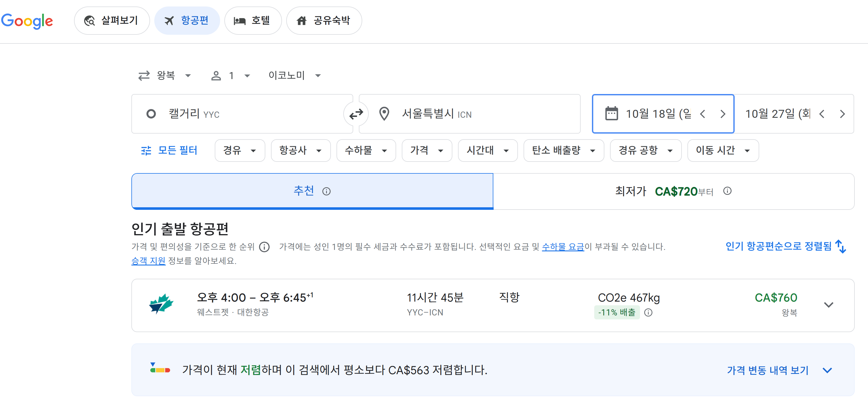Swap origin and destination airports
The width and height of the screenshot is (868, 401).
click(x=356, y=114)
